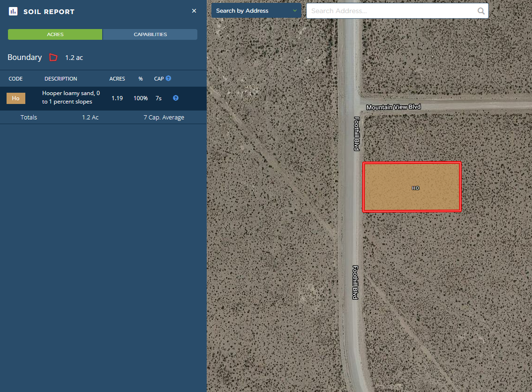This screenshot has height=392, width=532.
Task: Close the Soil Report panel
Action: [194, 11]
